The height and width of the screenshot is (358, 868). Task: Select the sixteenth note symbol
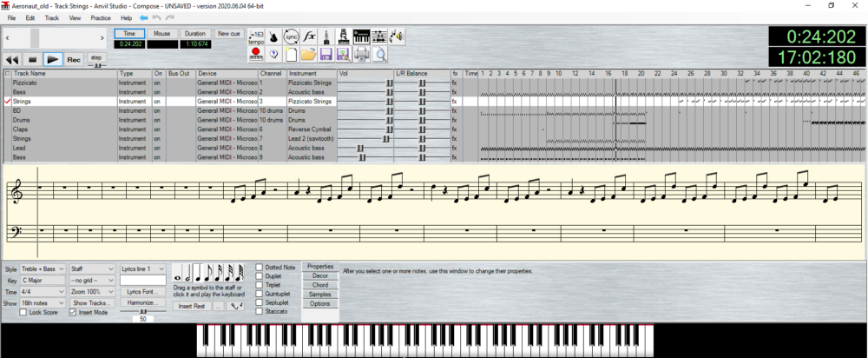219,273
